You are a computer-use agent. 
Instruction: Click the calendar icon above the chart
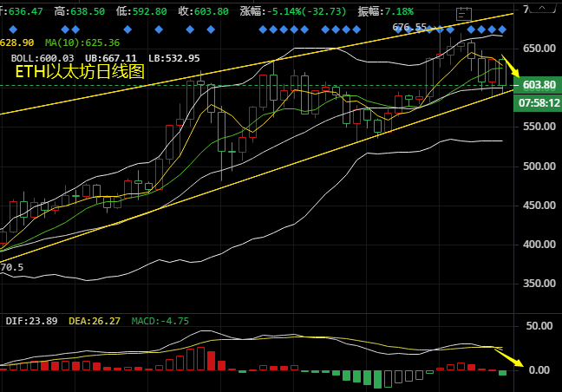(x=464, y=14)
